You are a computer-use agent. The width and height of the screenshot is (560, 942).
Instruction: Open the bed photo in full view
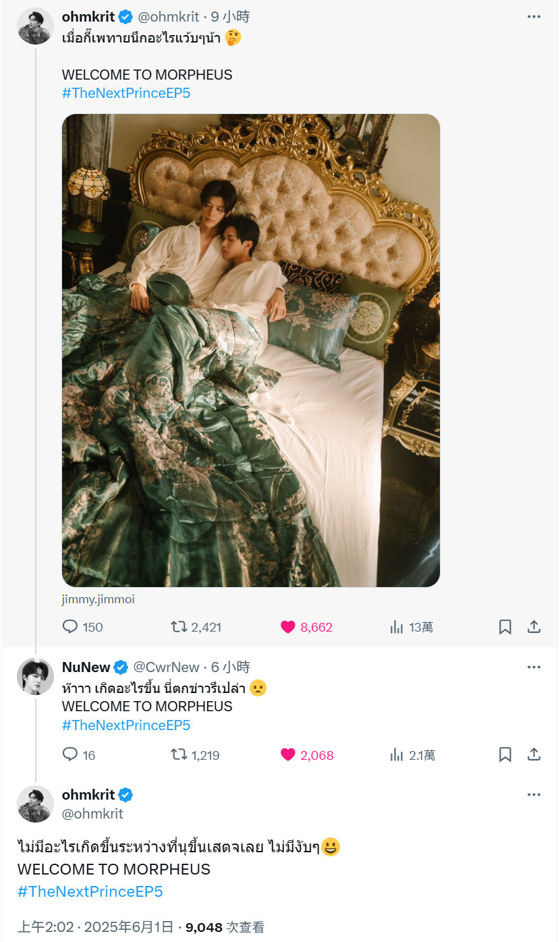click(x=251, y=350)
